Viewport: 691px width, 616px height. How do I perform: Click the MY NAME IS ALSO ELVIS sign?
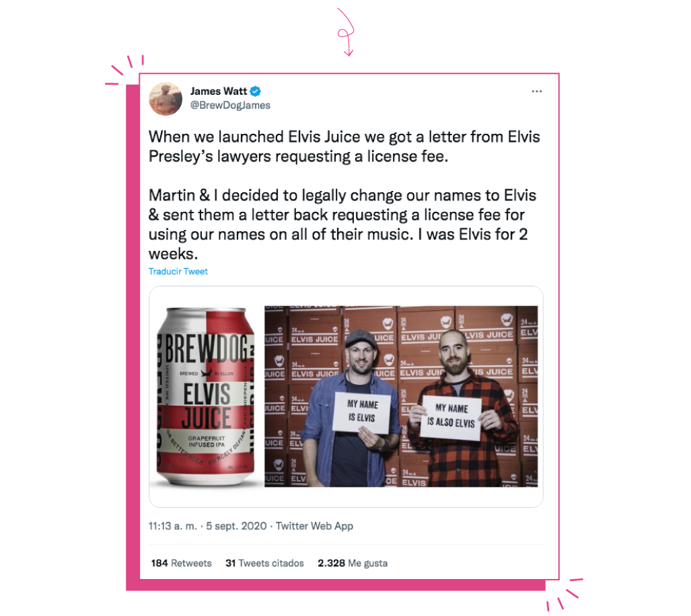pos(451,418)
